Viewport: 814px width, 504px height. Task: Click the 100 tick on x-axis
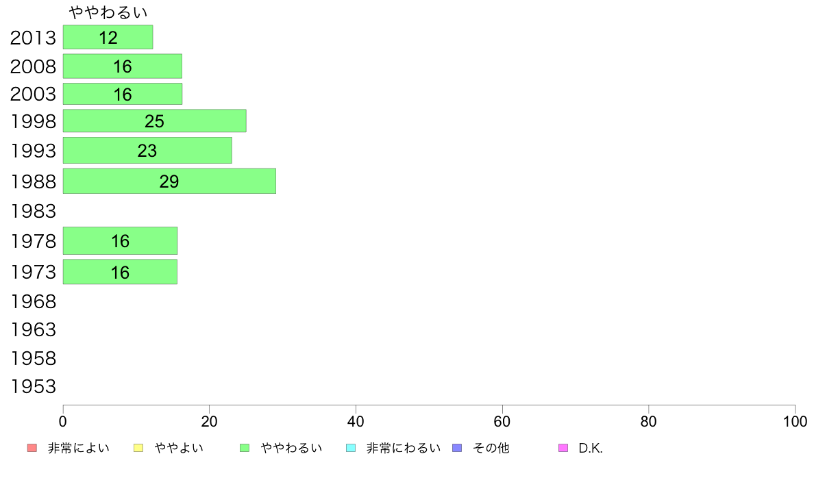(x=795, y=421)
